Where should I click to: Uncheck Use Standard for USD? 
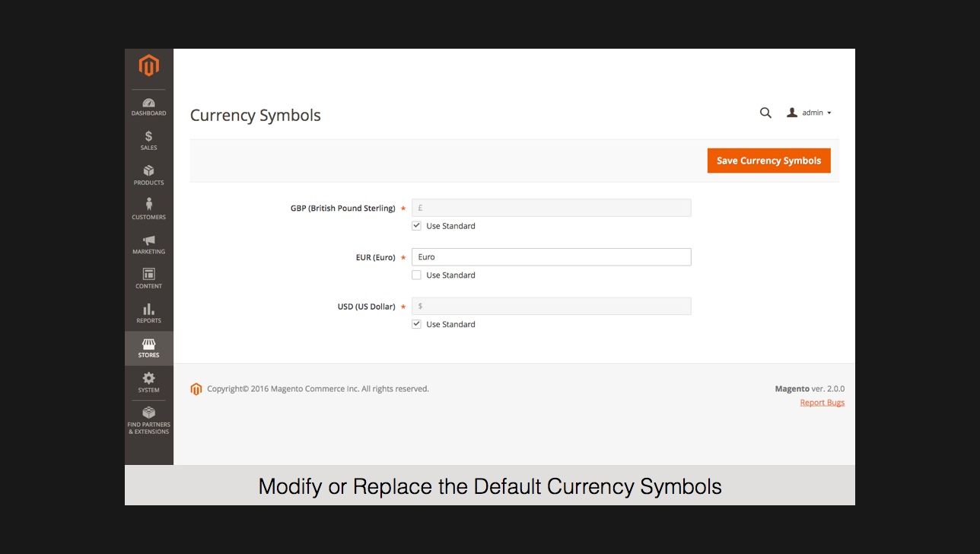(x=416, y=324)
